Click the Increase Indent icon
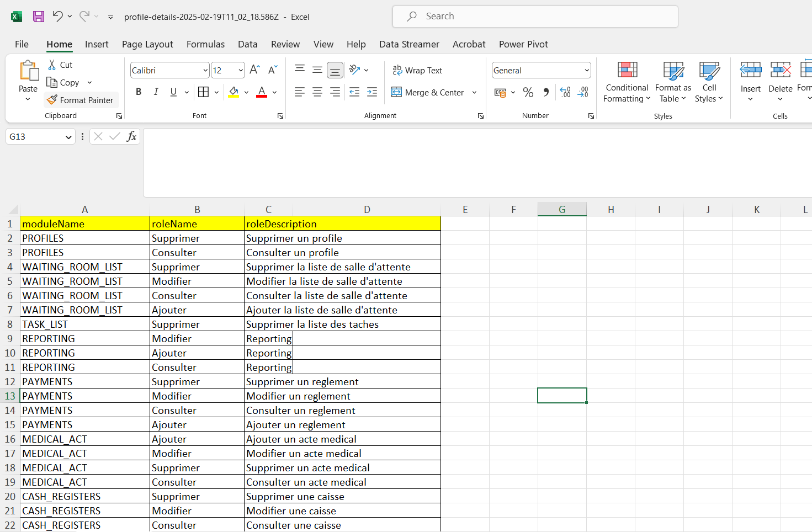Viewport: 812px width, 532px height. [372, 92]
